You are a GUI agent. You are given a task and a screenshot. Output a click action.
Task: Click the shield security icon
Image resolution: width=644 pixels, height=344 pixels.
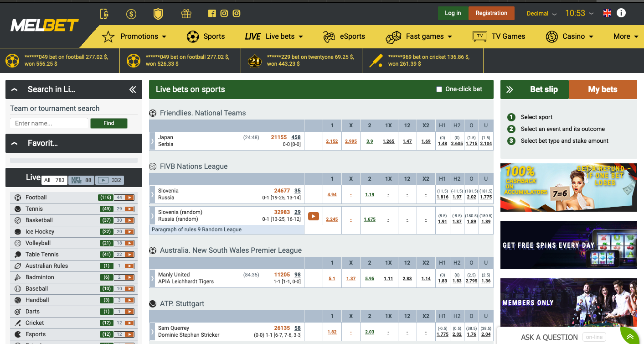pyautogui.click(x=158, y=14)
